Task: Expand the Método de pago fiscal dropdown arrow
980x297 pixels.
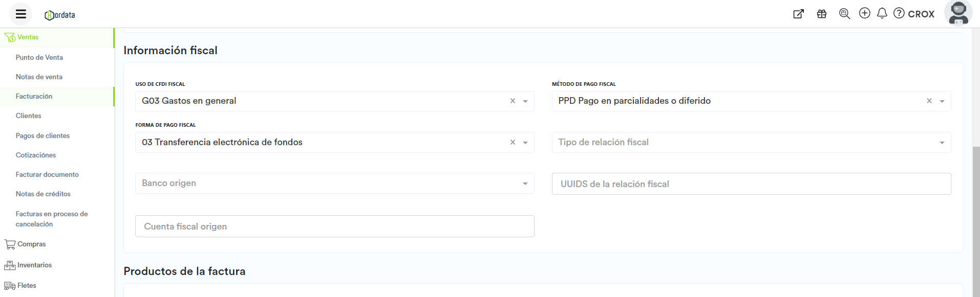Action: click(942, 101)
